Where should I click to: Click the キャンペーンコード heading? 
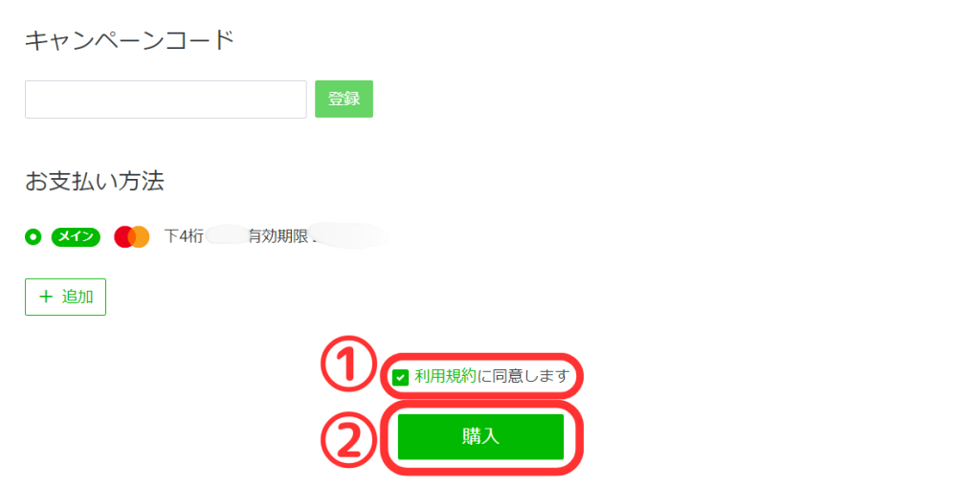coord(129,41)
